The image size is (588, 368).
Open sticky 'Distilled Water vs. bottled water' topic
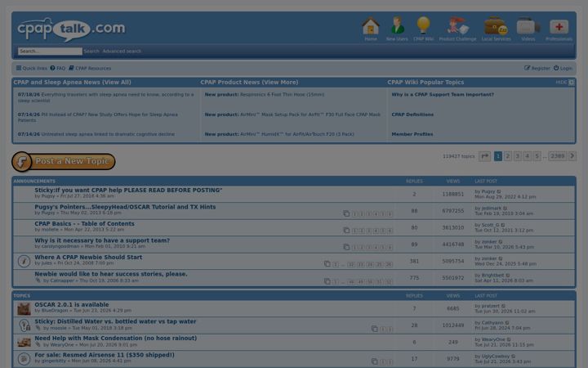tap(115, 321)
